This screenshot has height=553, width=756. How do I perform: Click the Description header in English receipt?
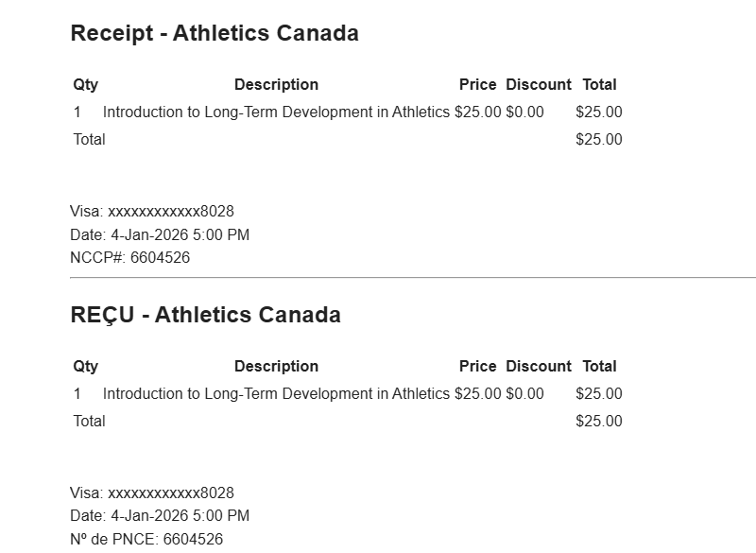pos(276,84)
